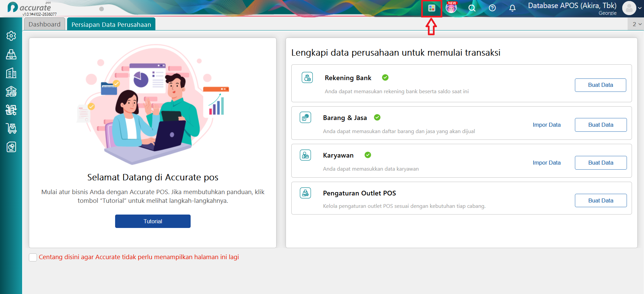Open the search magnifier icon
Screen dimensions: 644x294
pyautogui.click(x=472, y=8)
